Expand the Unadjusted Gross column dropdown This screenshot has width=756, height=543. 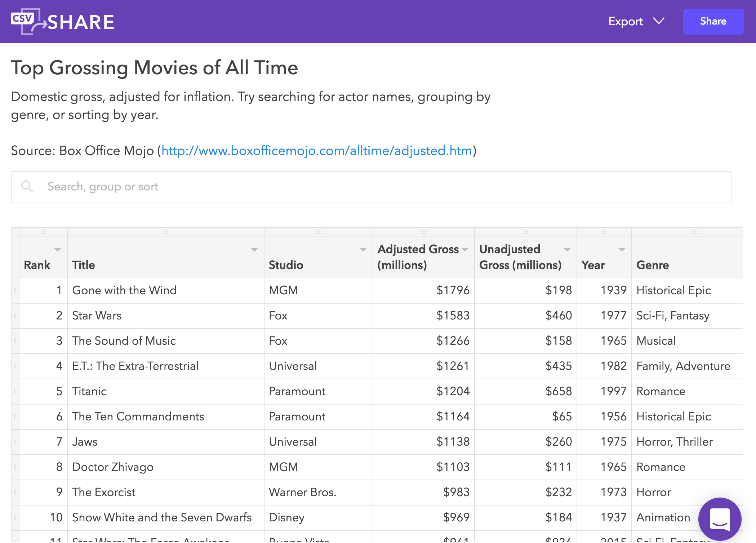[567, 250]
